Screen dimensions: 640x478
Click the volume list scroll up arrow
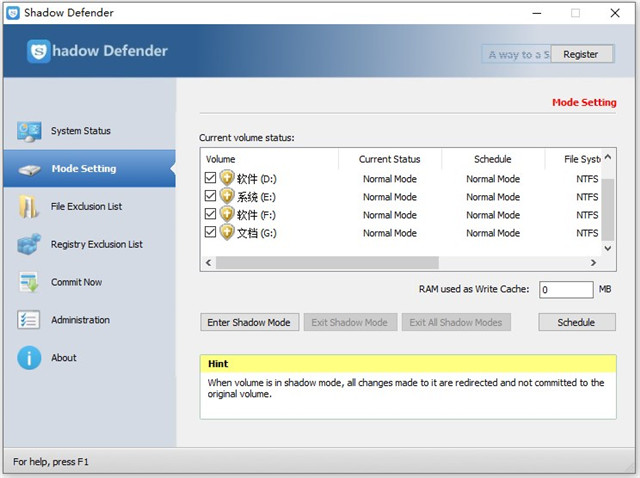point(608,157)
